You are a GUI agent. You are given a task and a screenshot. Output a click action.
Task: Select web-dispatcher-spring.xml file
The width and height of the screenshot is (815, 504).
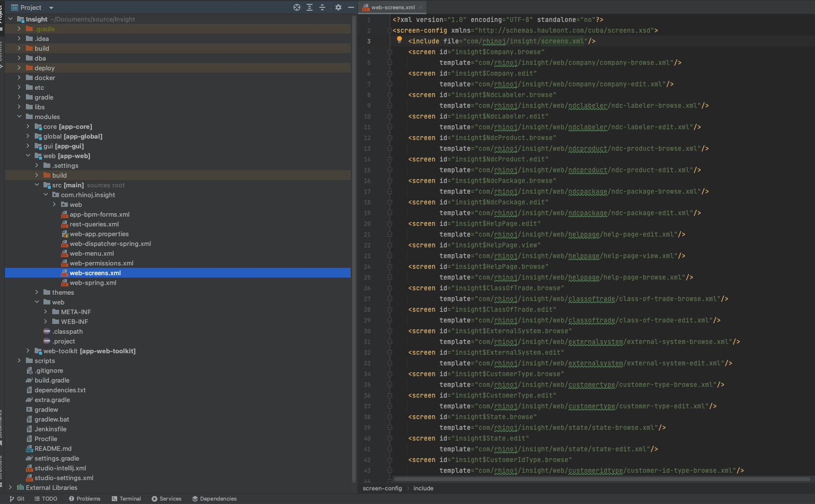click(110, 244)
